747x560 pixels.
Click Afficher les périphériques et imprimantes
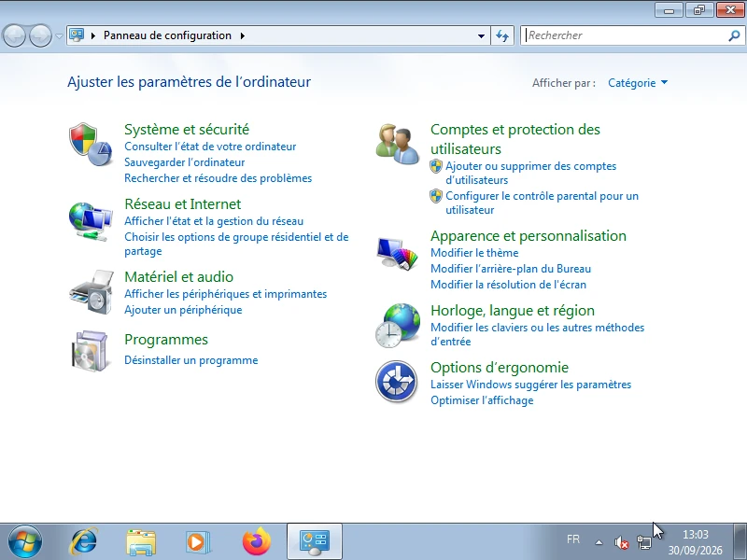pyautogui.click(x=225, y=294)
